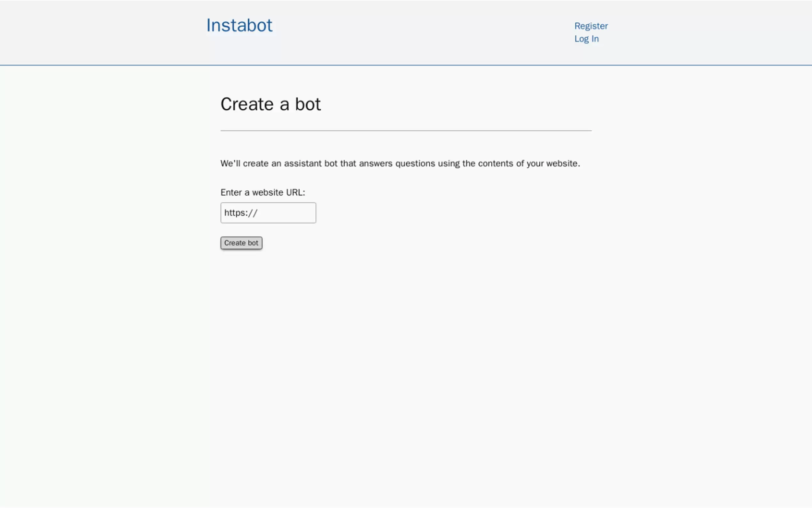
Task: Click the "URL:" text in the field label
Action: click(x=295, y=193)
